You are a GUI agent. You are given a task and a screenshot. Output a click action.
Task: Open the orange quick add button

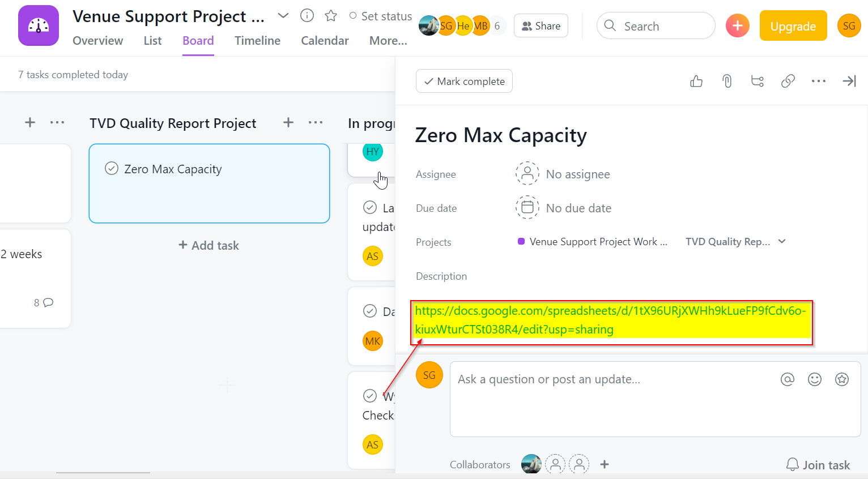[737, 26]
